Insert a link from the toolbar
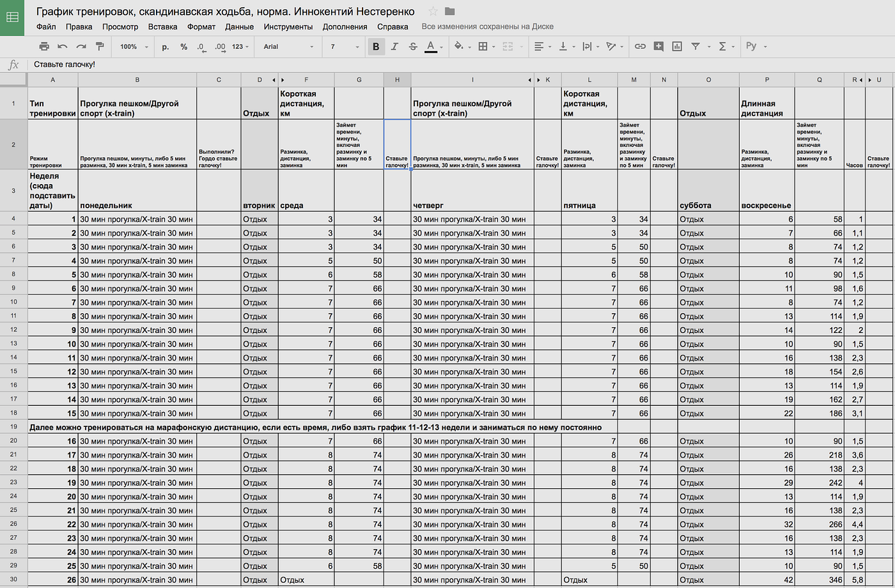 coord(640,47)
